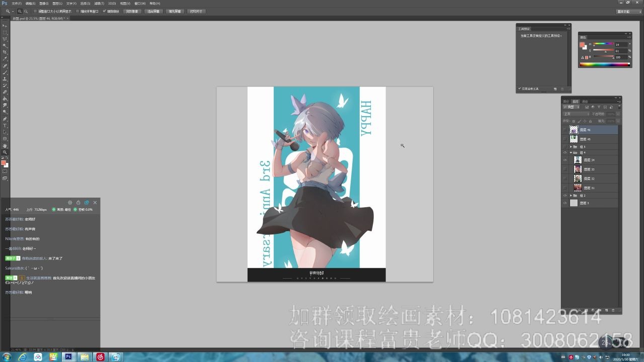Select the Paint Bucket tool
Viewport: 644px width, 362px height.
(x=5, y=99)
